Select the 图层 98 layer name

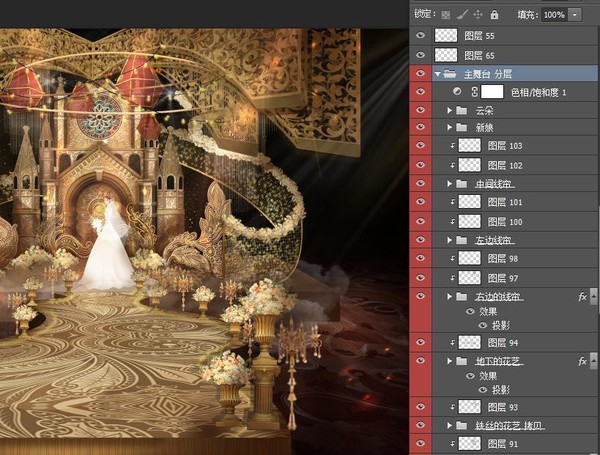click(503, 259)
